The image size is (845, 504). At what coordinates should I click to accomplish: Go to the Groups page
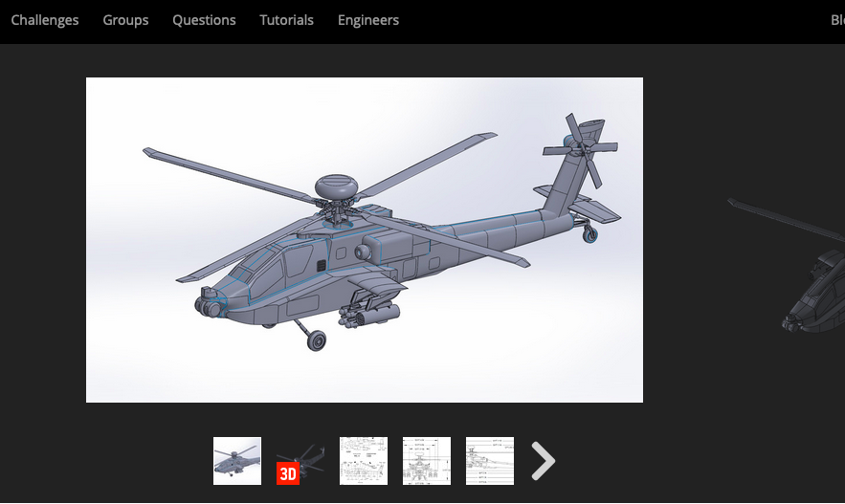pos(125,20)
